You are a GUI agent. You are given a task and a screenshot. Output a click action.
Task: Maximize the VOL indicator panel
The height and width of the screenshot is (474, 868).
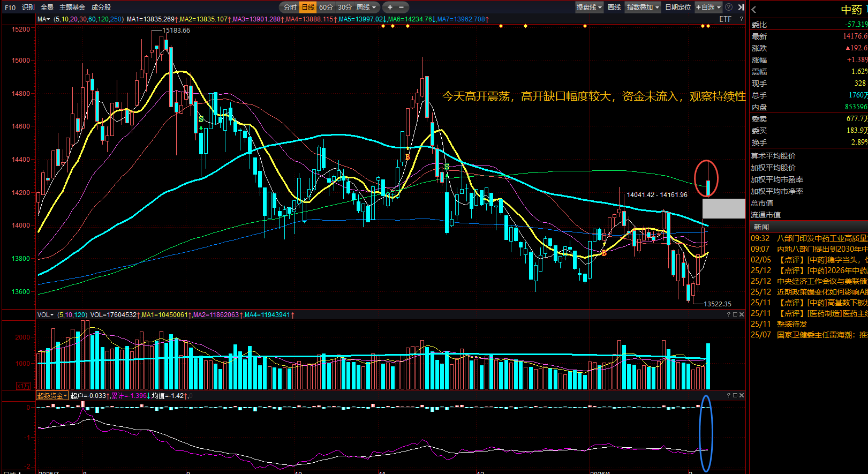click(x=735, y=314)
